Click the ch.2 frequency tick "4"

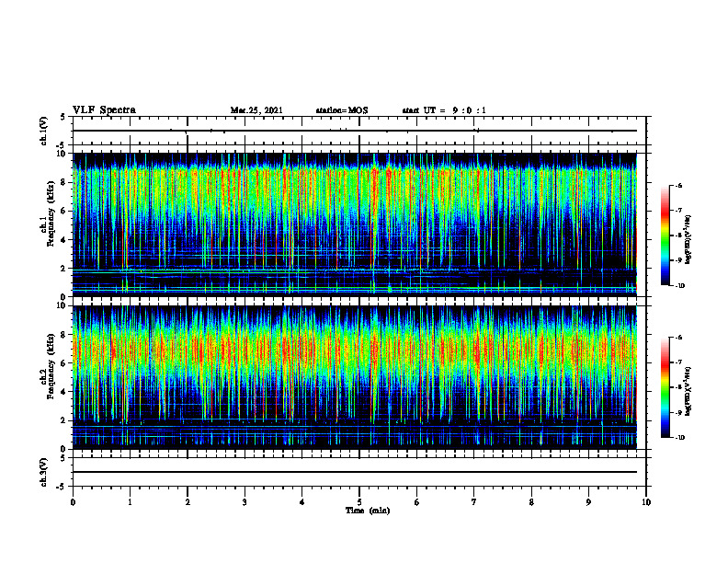click(x=63, y=392)
